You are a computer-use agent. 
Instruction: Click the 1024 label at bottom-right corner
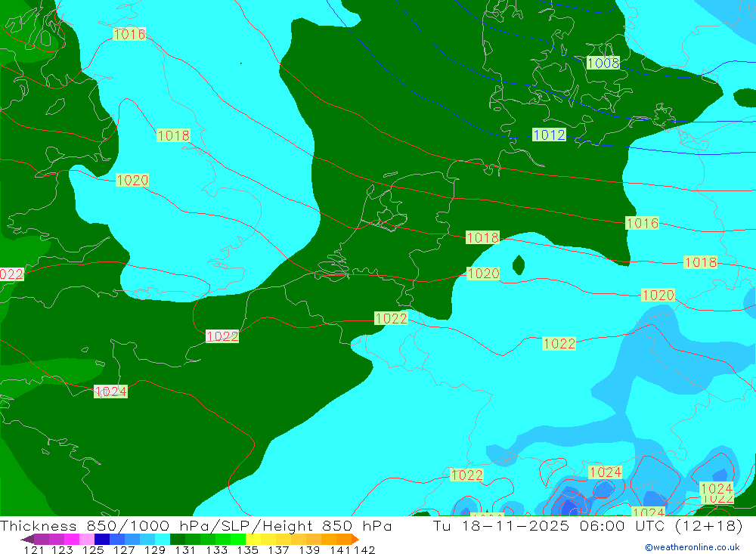click(717, 489)
